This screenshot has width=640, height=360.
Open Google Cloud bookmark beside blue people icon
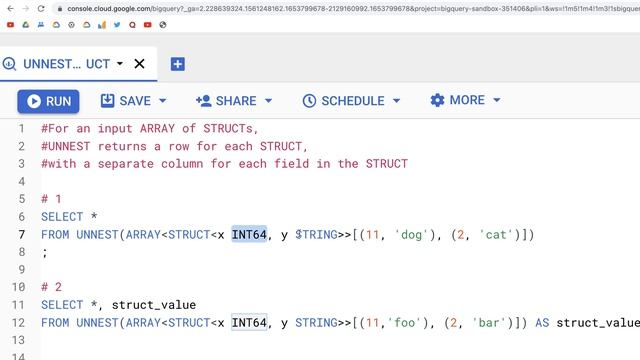[x=56, y=25]
